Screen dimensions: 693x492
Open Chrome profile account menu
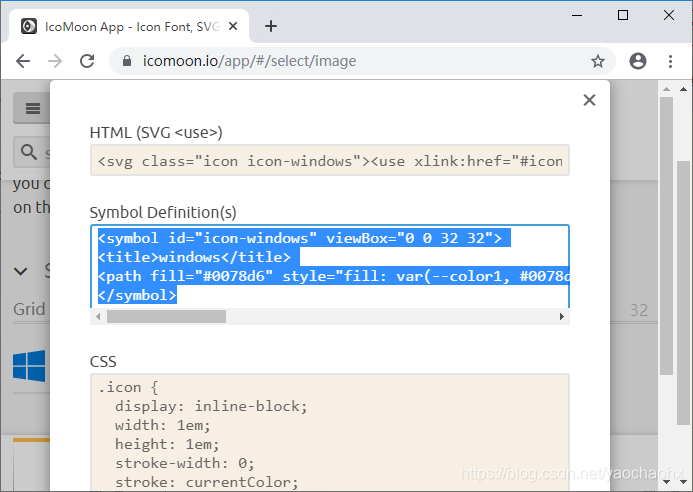click(x=637, y=61)
